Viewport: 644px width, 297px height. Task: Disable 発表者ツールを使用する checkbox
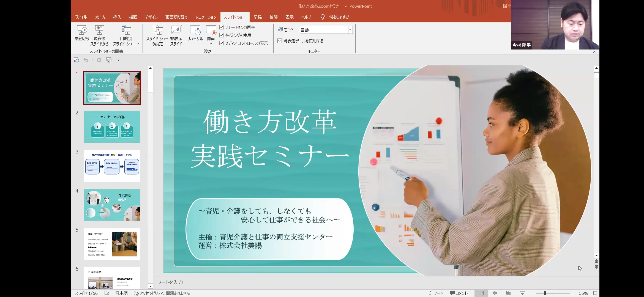[x=280, y=41]
